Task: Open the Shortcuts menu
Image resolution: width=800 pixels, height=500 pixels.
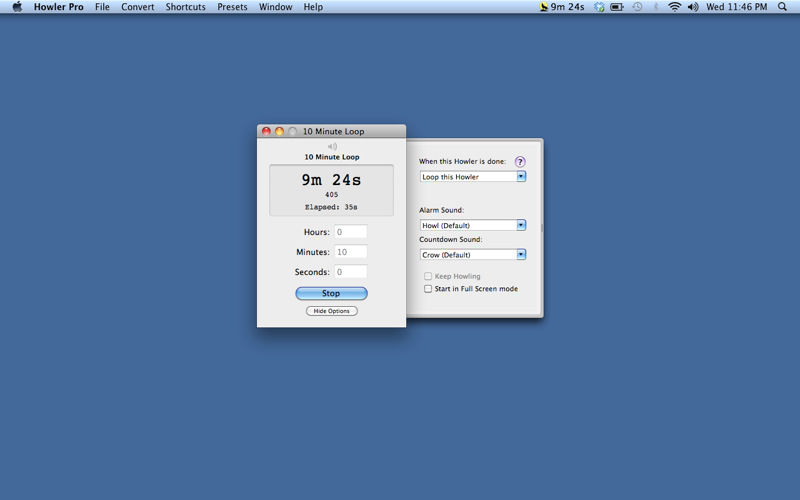Action: point(186,7)
